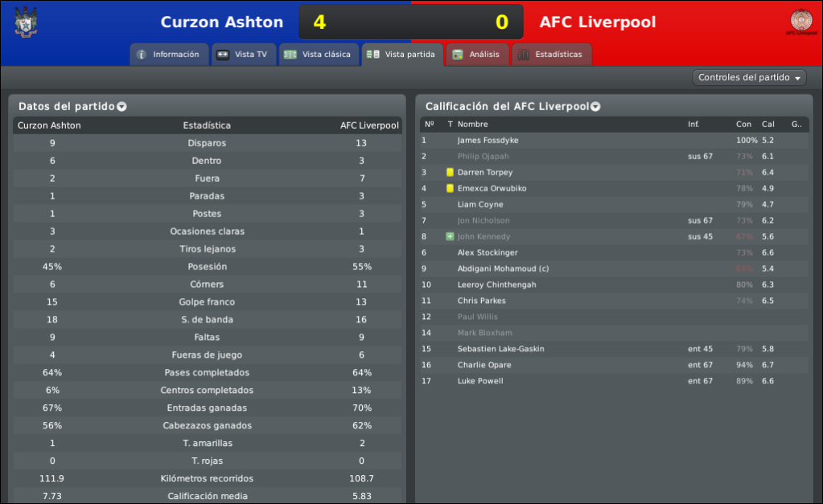Click the Vista clásica pitch icon

[x=290, y=55]
